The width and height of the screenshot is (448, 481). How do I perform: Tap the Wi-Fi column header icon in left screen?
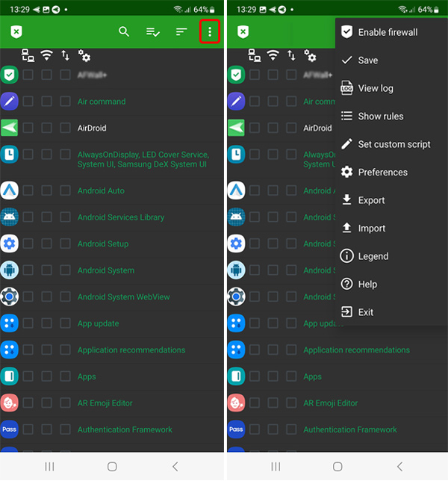point(46,55)
